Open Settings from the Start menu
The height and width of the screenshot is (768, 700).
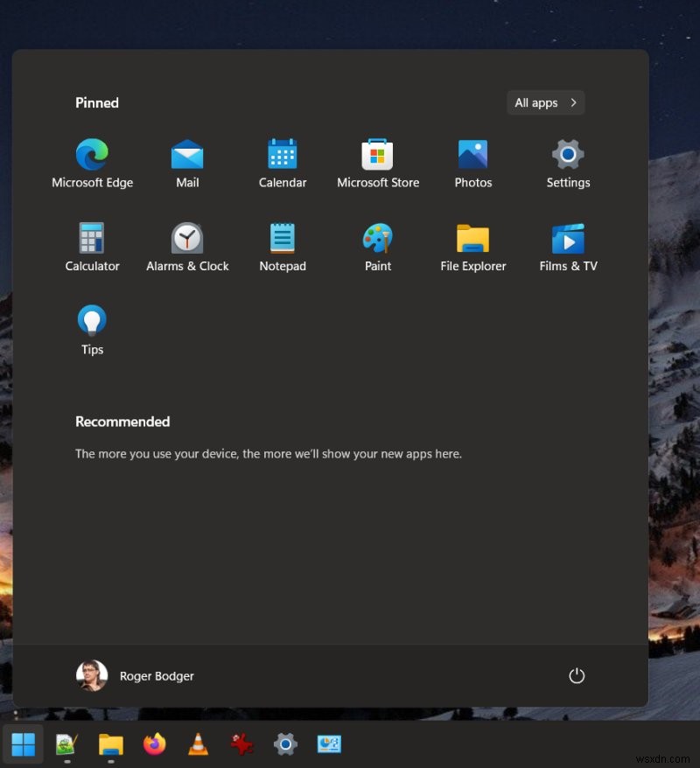(x=567, y=156)
